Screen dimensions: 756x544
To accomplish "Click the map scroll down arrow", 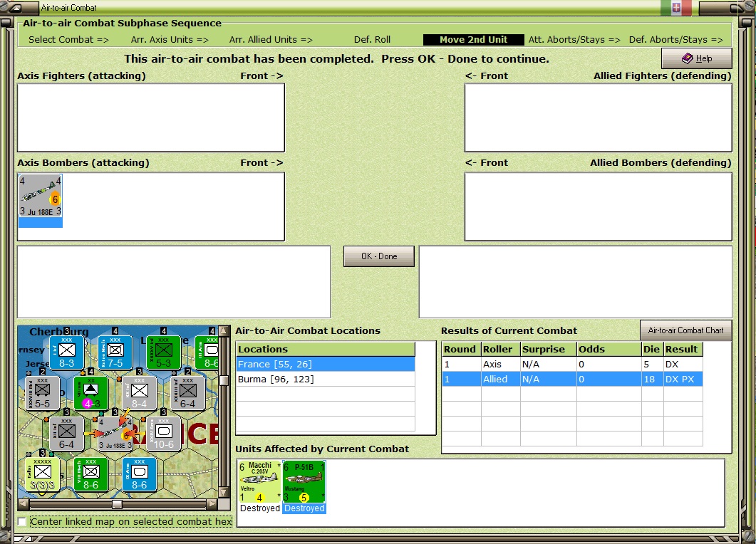I will tap(224, 492).
